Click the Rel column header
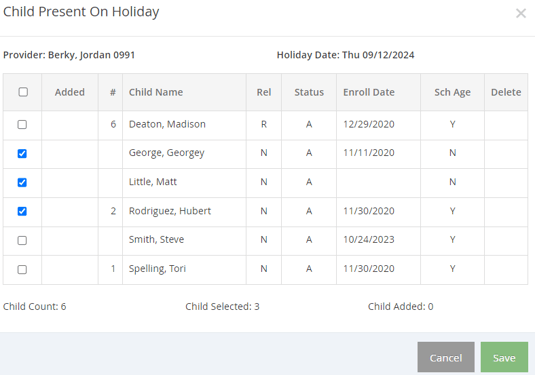This screenshot has width=535, height=375. (x=264, y=92)
